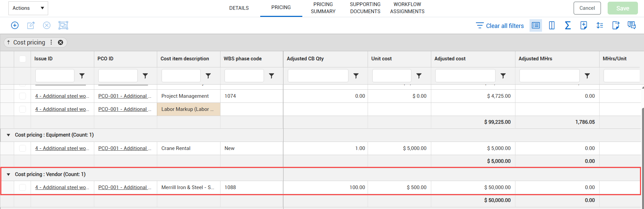Open the Pricing Summary tab
The width and height of the screenshot is (644, 209).
[323, 8]
